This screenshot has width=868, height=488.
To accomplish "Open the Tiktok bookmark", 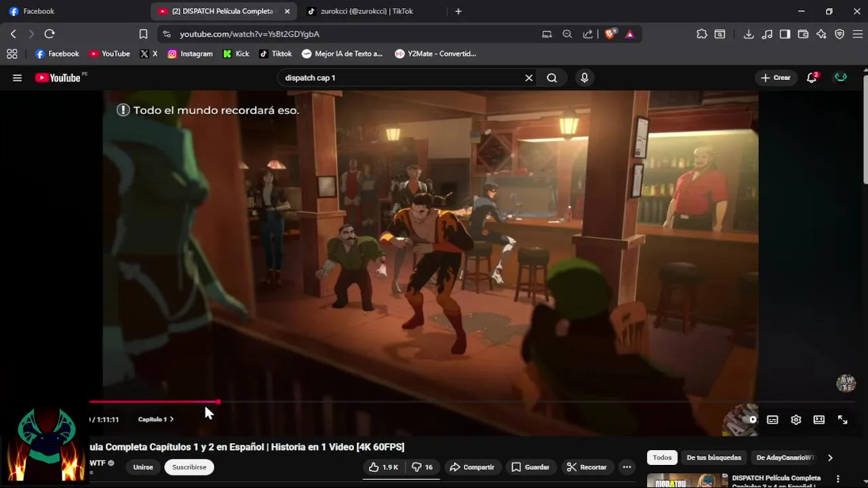I will click(275, 54).
